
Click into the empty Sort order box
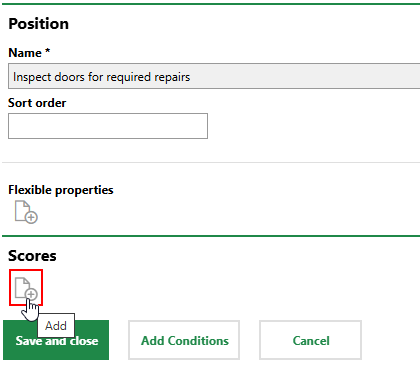pos(108,126)
